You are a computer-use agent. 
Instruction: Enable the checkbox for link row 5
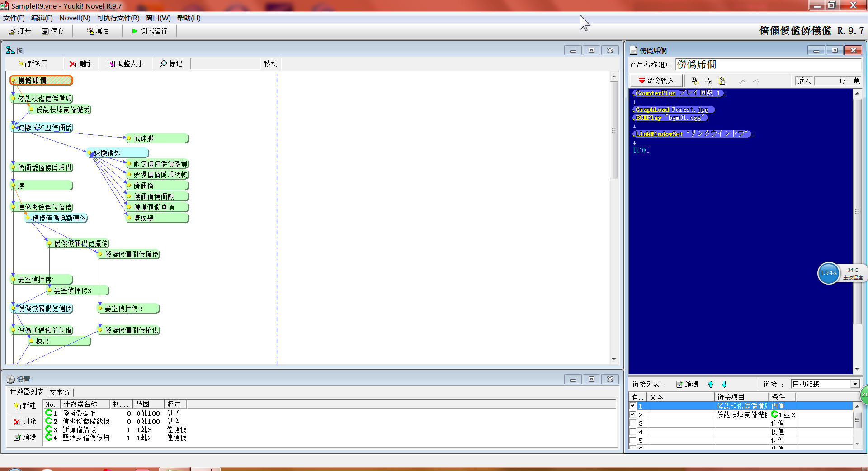633,440
